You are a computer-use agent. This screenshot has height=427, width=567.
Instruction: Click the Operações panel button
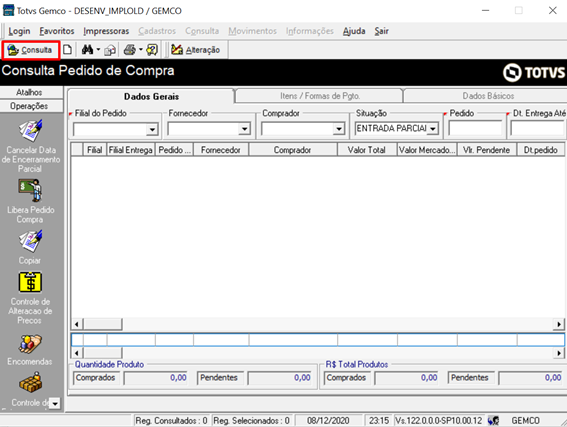point(29,106)
